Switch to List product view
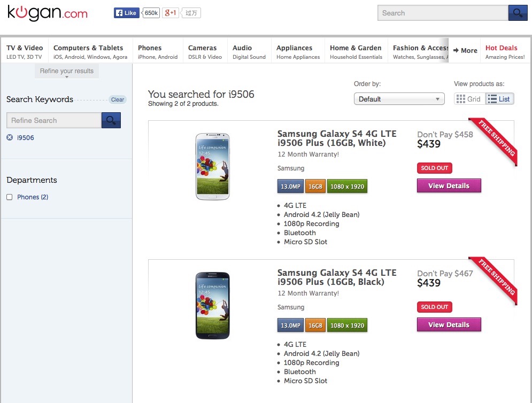The image size is (532, 403). pos(499,99)
